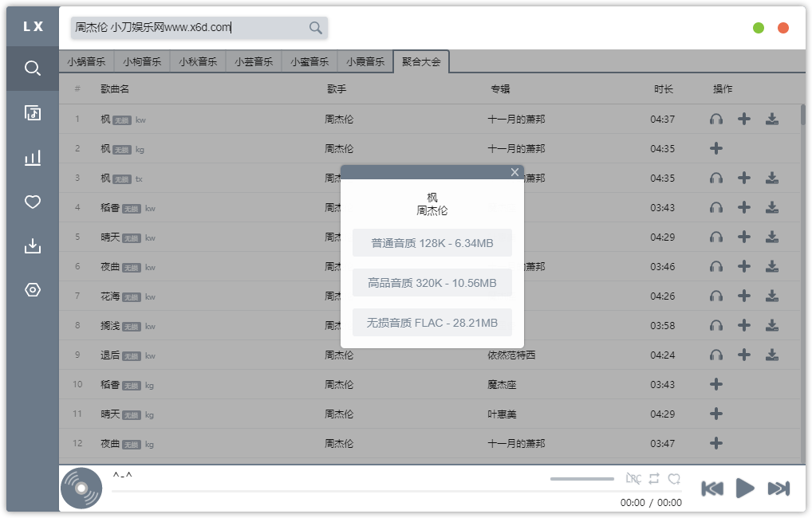Open the search page from the sidebar
Image resolution: width=812 pixels, height=518 pixels.
click(x=32, y=68)
